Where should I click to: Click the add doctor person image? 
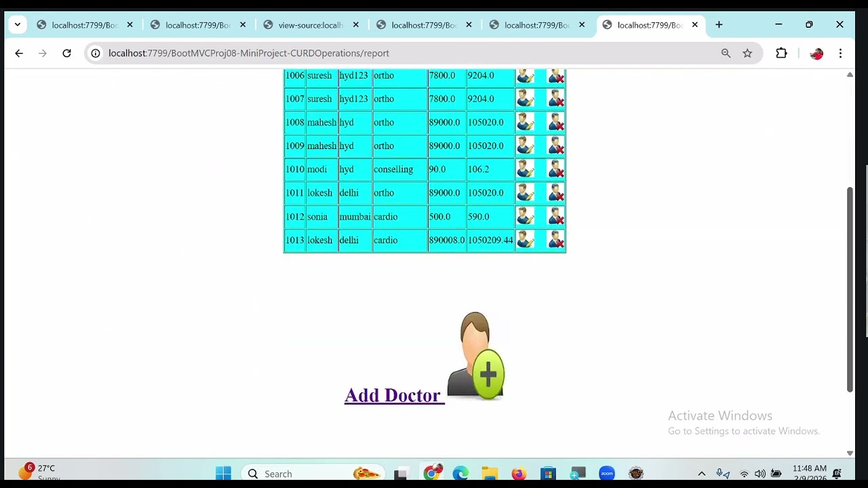tap(476, 356)
